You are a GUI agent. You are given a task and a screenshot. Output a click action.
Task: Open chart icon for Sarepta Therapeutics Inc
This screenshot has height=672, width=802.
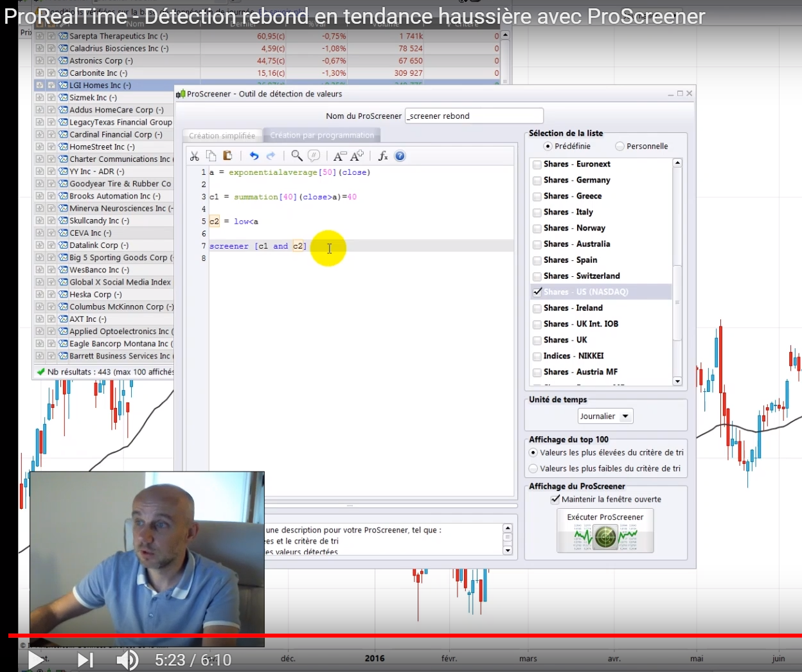63,36
